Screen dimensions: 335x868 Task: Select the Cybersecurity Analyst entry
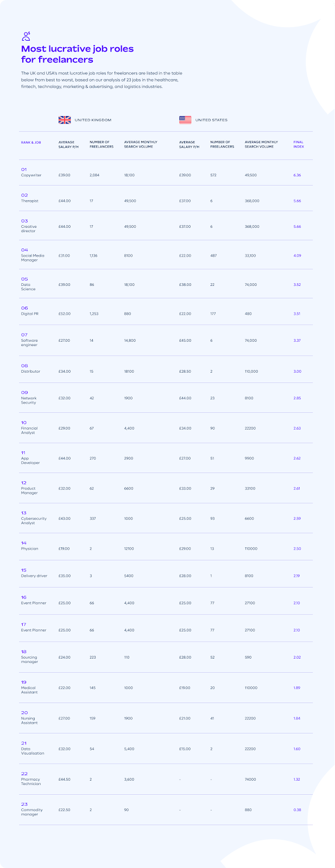point(34,521)
